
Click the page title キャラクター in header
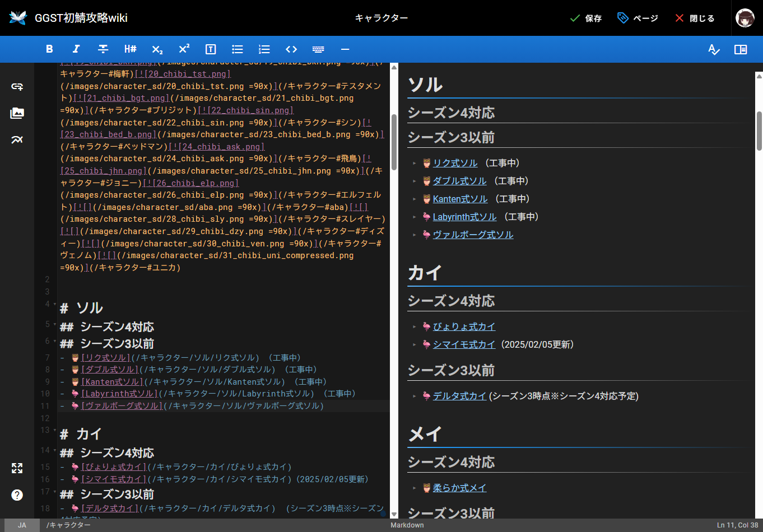[x=381, y=18]
